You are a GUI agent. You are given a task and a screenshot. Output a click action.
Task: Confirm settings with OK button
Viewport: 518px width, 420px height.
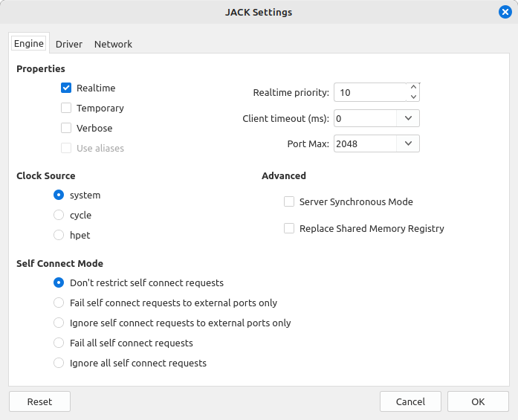click(478, 401)
